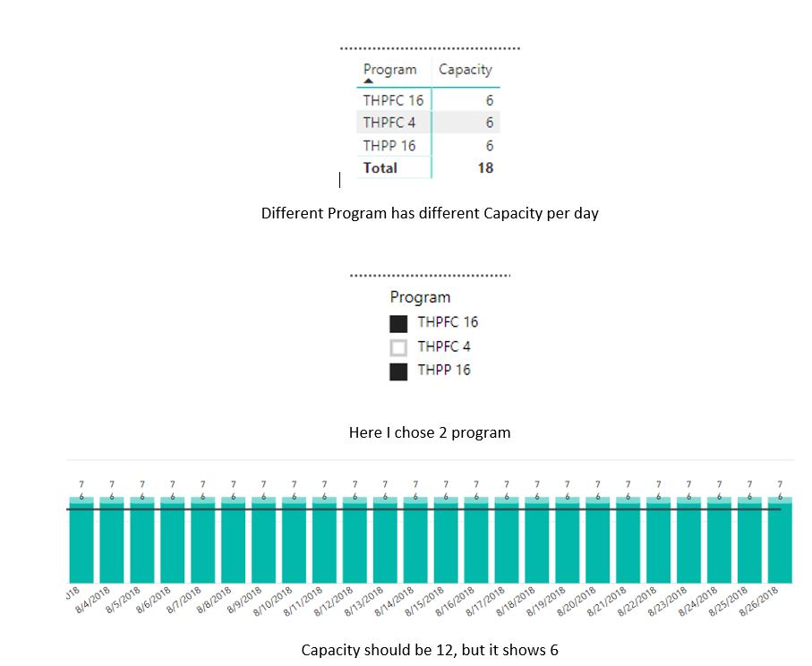Click the 8/23/2018 axis label
The image size is (812, 666).
(x=667, y=602)
